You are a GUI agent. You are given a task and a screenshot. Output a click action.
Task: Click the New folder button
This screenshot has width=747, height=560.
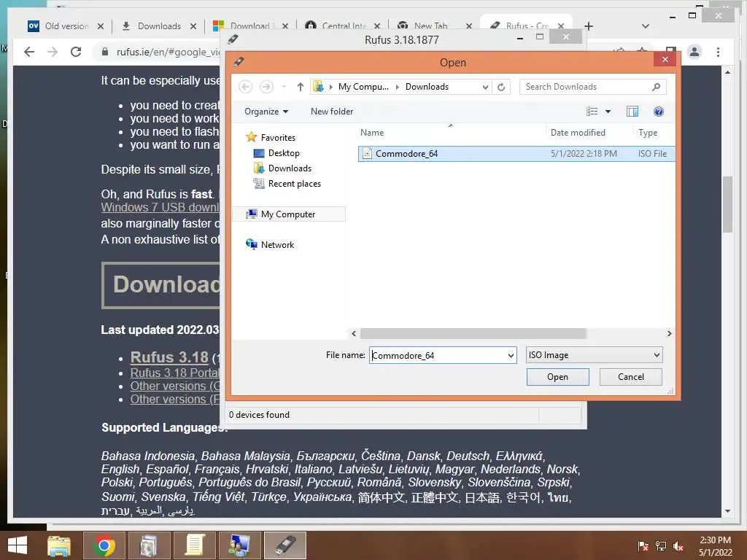pyautogui.click(x=332, y=112)
